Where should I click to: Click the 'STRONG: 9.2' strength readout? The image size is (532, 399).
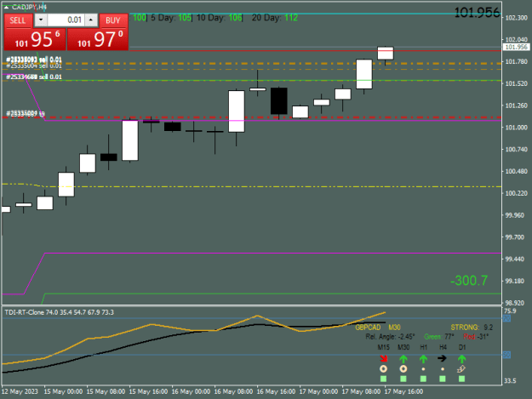472,328
